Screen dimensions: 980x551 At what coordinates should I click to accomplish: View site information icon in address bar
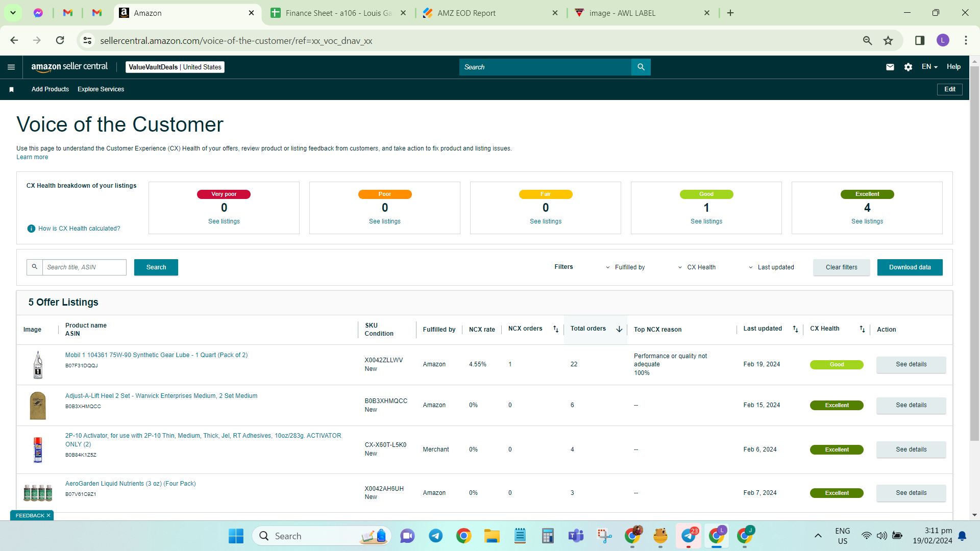pyautogui.click(x=88, y=40)
